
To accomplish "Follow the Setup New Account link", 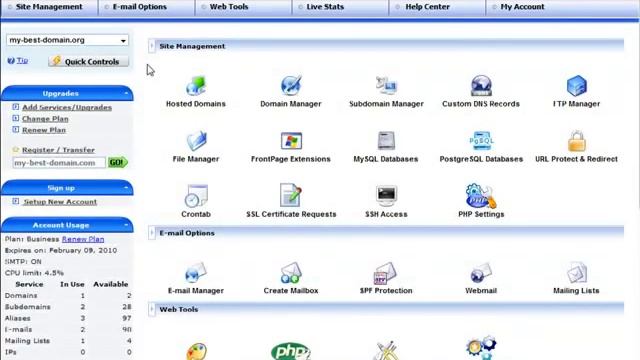I will [x=60, y=202].
